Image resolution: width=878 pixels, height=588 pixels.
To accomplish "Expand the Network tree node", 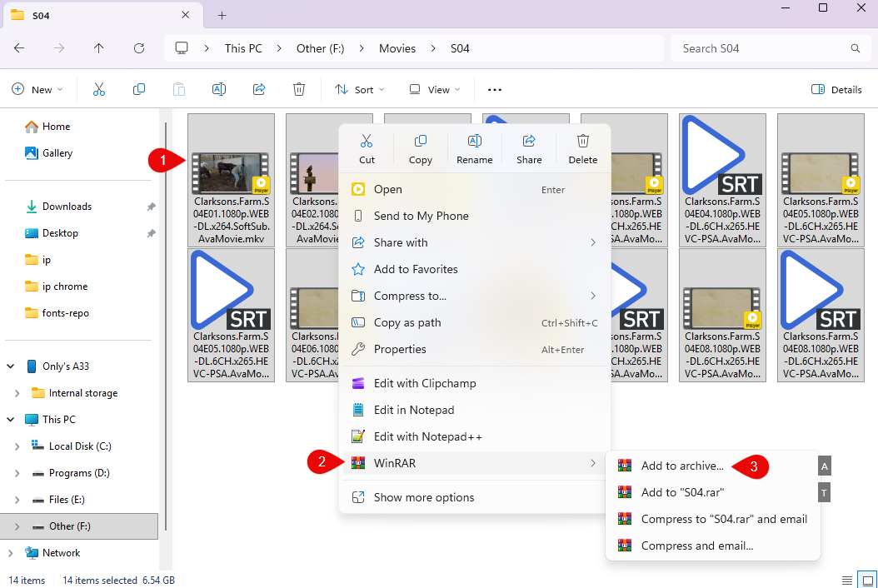I will tap(11, 553).
